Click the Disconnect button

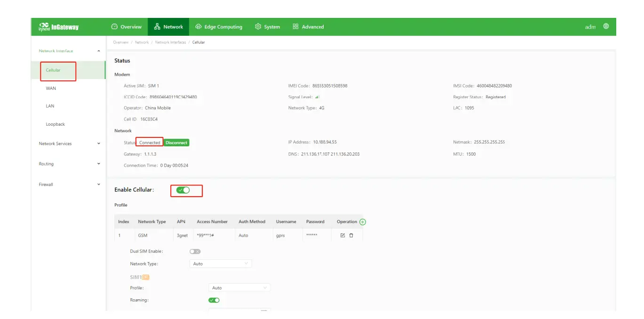click(176, 143)
